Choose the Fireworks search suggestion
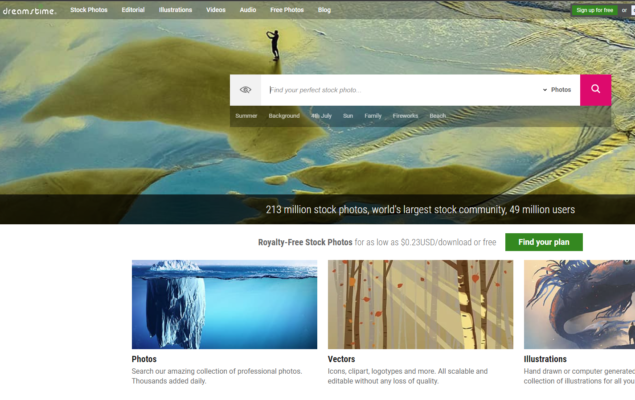635x400 pixels. click(405, 116)
